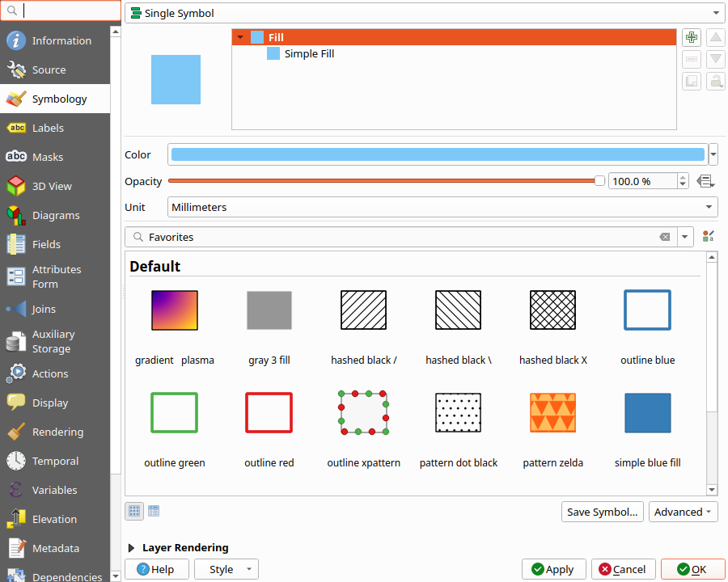This screenshot has height=582, width=728.
Task: Click the Help button
Action: (x=156, y=569)
